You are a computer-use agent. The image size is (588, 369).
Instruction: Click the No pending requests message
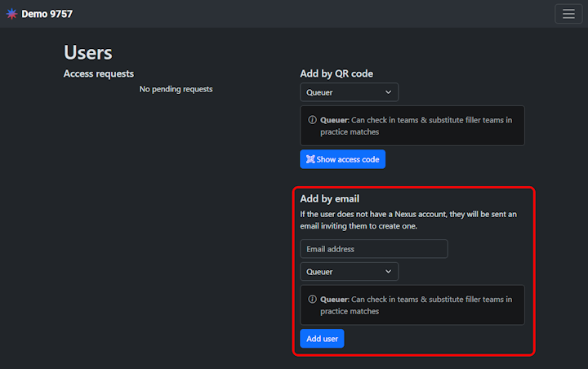pos(176,89)
